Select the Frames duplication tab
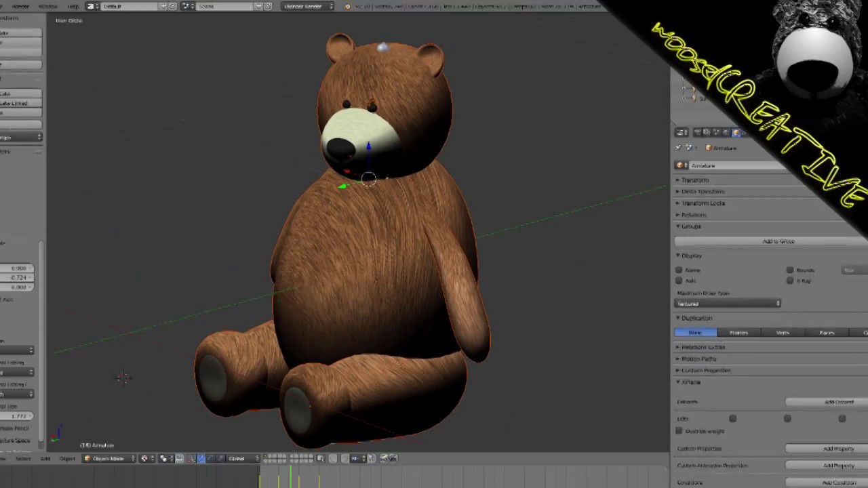This screenshot has height=488, width=868. (738, 333)
